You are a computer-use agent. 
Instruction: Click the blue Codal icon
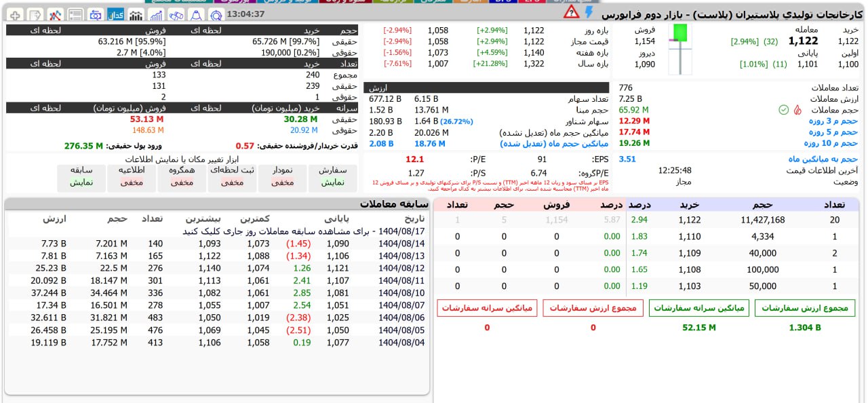116,15
